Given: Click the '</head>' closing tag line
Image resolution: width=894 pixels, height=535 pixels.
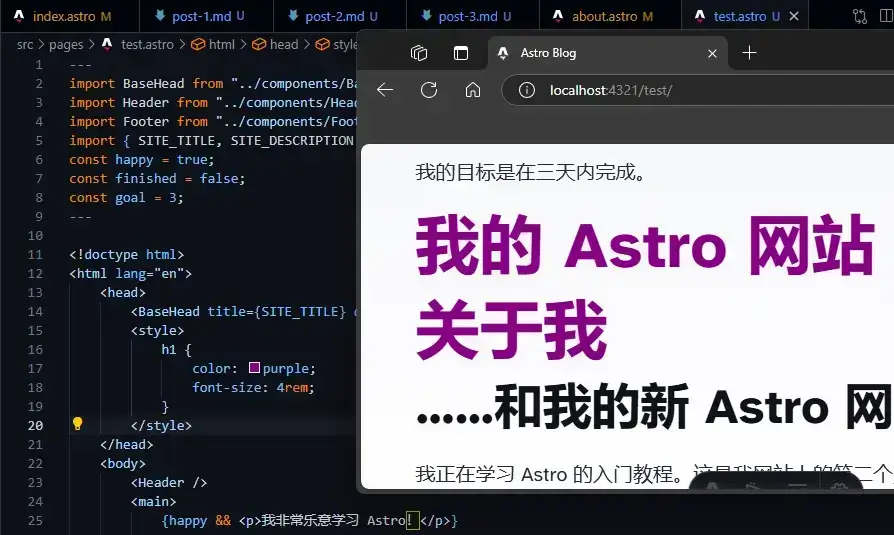Looking at the screenshot, I should click(127, 444).
